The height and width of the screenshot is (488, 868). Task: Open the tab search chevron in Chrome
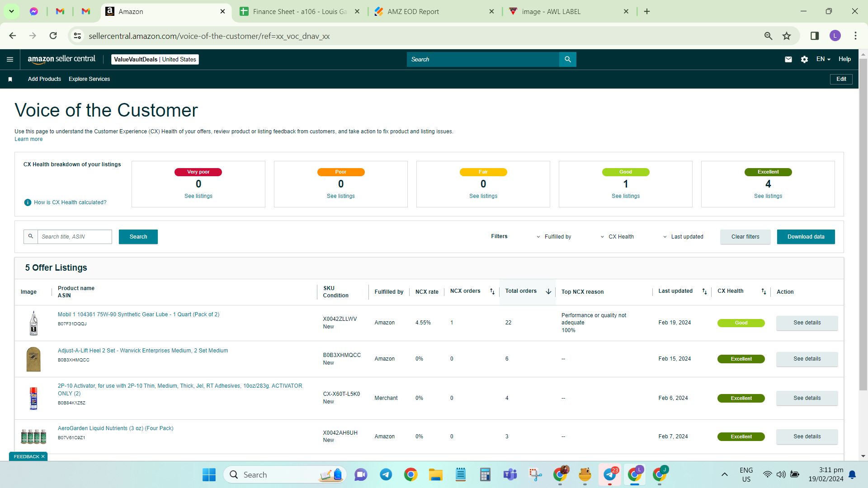tap(11, 11)
